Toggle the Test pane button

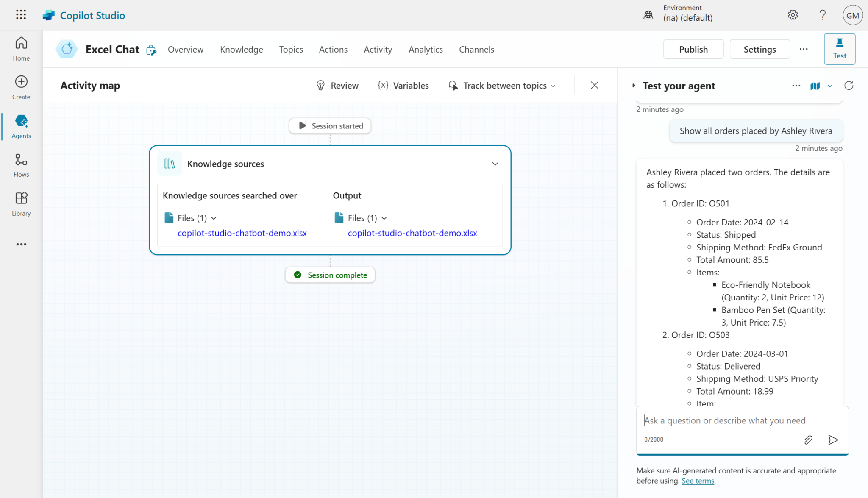point(839,49)
